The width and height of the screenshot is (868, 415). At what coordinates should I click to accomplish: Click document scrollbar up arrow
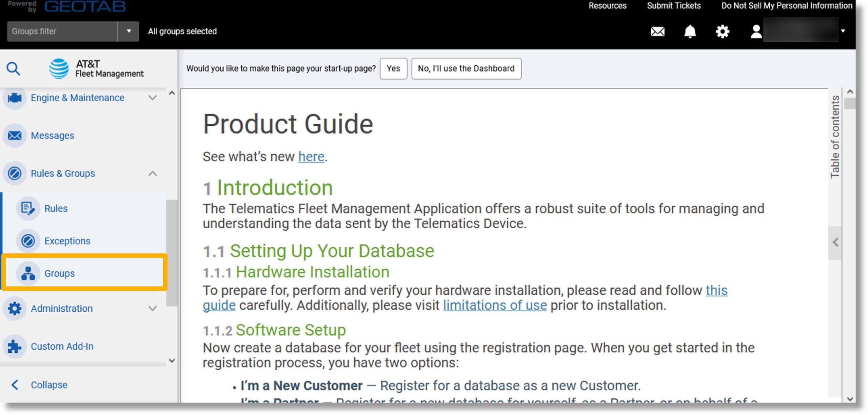pyautogui.click(x=850, y=92)
